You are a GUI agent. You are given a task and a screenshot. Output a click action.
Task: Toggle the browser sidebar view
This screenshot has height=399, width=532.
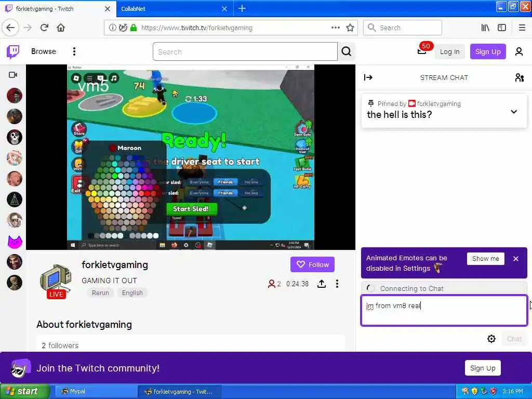pos(502,28)
